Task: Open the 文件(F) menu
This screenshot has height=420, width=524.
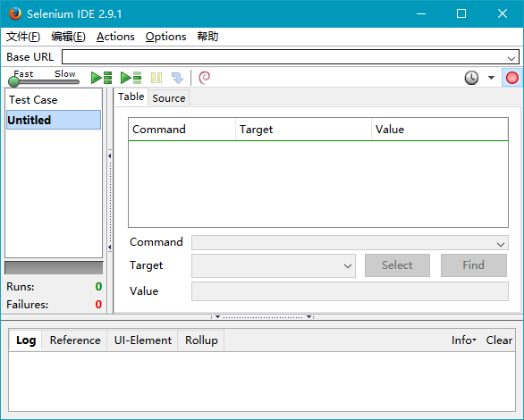Action: [23, 37]
